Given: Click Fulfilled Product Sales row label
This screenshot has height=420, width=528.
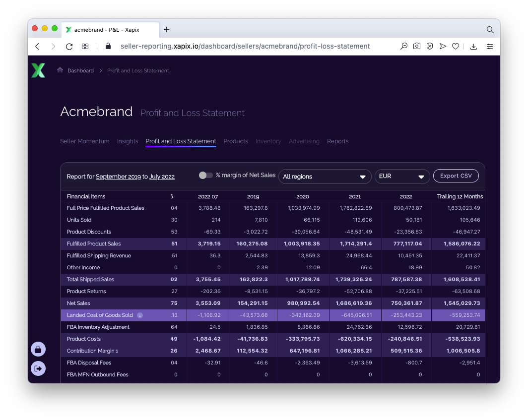Looking at the screenshot, I should coord(94,243).
